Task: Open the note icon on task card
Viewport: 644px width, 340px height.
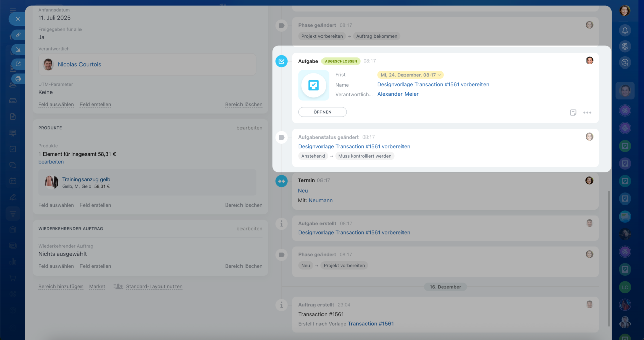Action: tap(573, 112)
